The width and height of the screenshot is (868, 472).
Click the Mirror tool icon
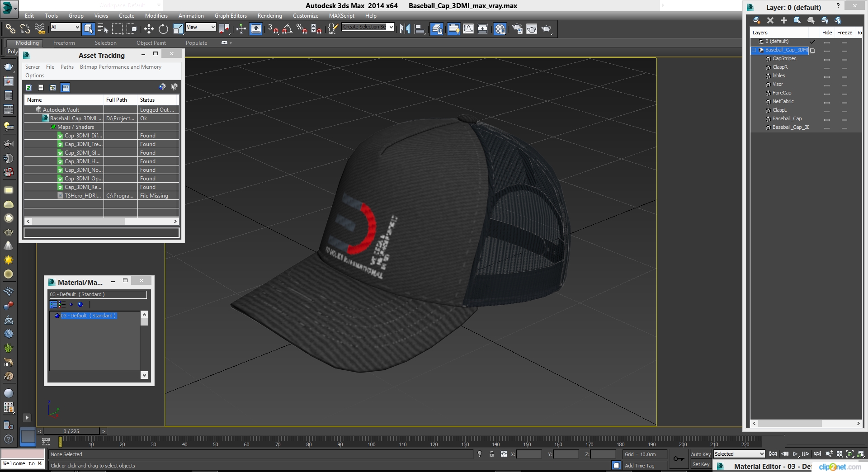(x=405, y=29)
